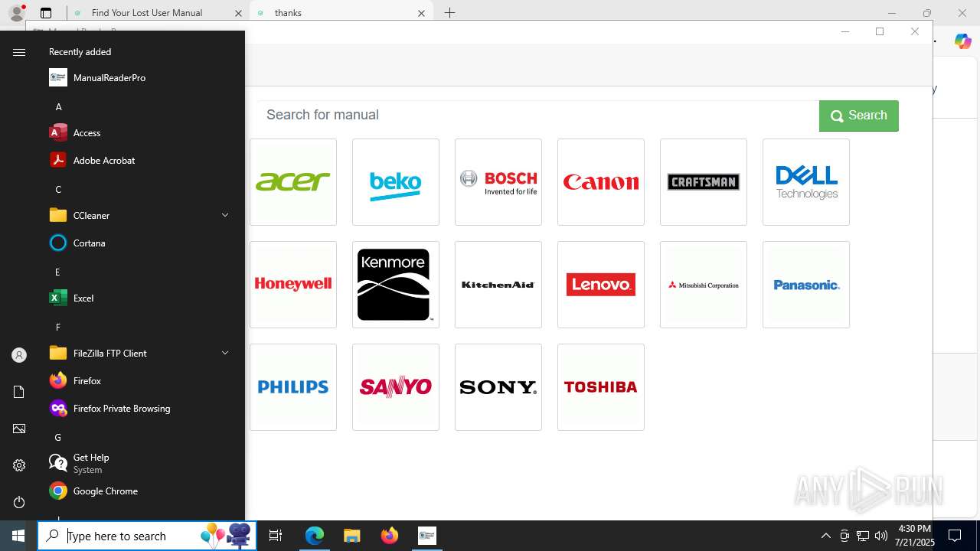Screen dimensions: 980x551
Task: Launch Firefox from the app list
Action: [x=141, y=381]
